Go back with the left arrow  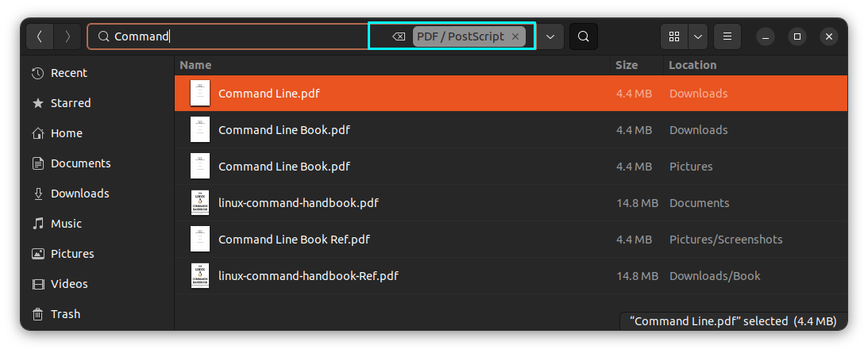pyautogui.click(x=39, y=36)
